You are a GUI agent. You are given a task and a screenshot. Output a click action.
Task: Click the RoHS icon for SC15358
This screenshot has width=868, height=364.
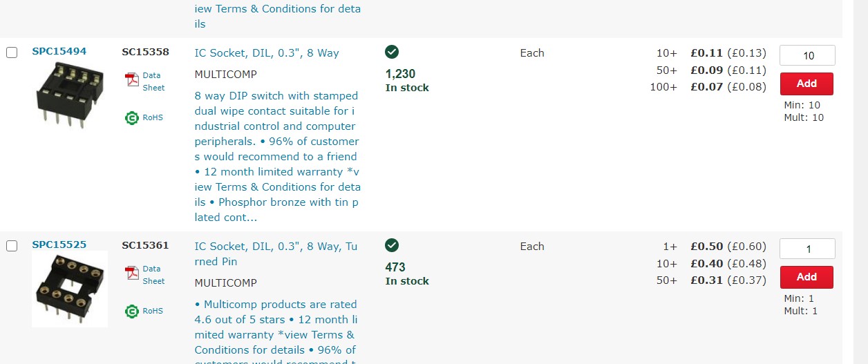pyautogui.click(x=132, y=118)
